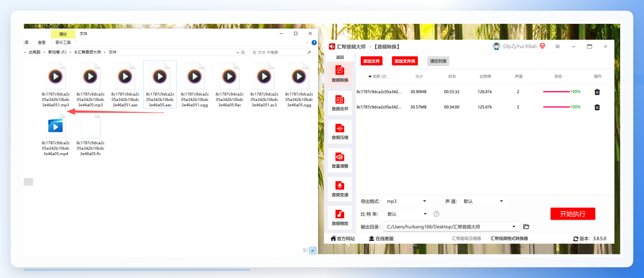Switch Explorer to details view
This screenshot has height=278, width=644.
[306, 250]
